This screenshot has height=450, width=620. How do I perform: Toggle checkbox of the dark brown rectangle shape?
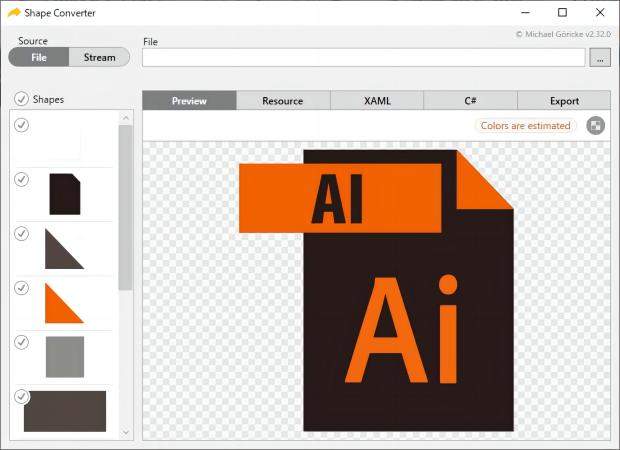pyautogui.click(x=21, y=396)
